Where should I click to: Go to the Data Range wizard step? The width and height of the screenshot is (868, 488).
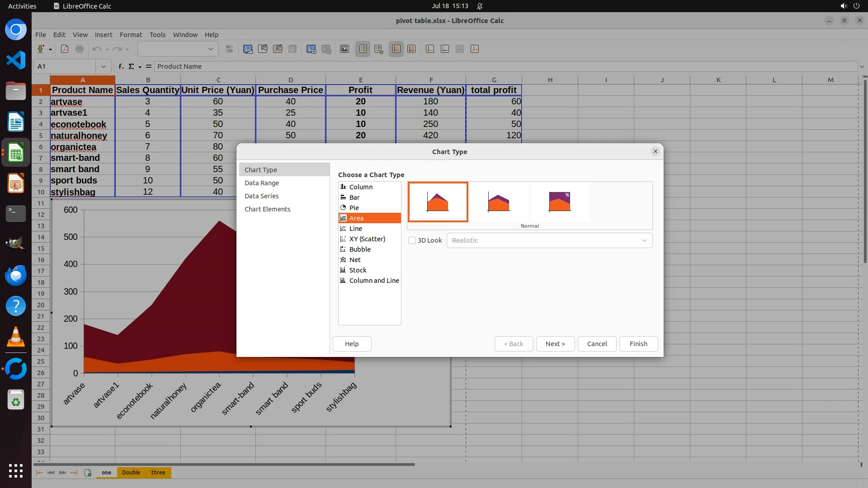tap(261, 183)
